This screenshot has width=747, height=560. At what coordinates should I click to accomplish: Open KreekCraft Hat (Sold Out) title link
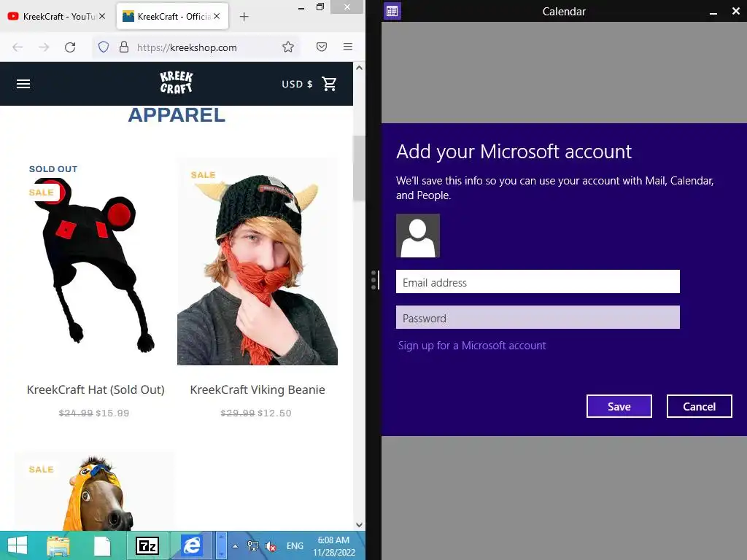[96, 389]
